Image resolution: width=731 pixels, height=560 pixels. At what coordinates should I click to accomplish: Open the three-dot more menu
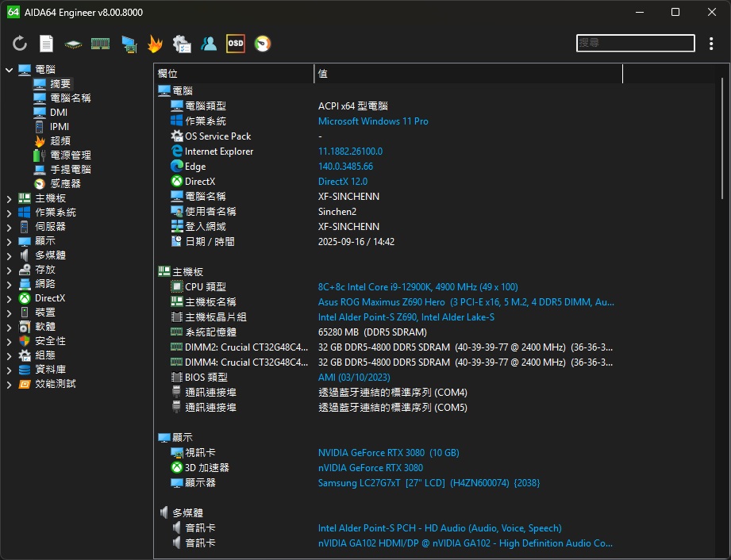pos(711,44)
